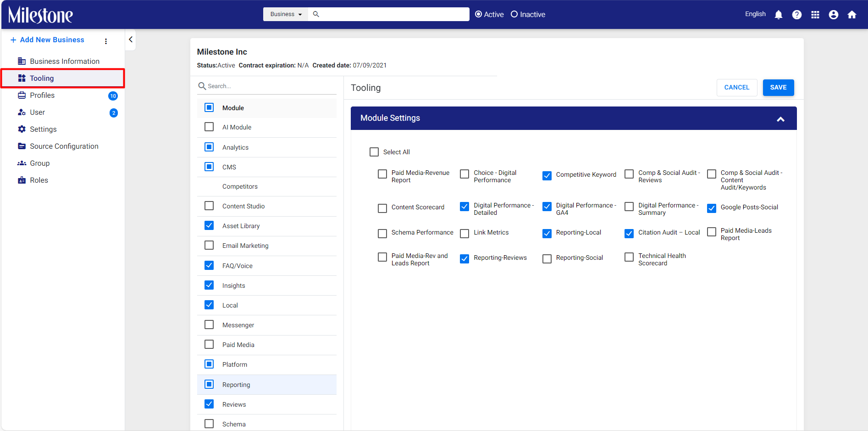This screenshot has height=431, width=868.
Task: Click the Profiles briefcase icon
Action: click(22, 95)
